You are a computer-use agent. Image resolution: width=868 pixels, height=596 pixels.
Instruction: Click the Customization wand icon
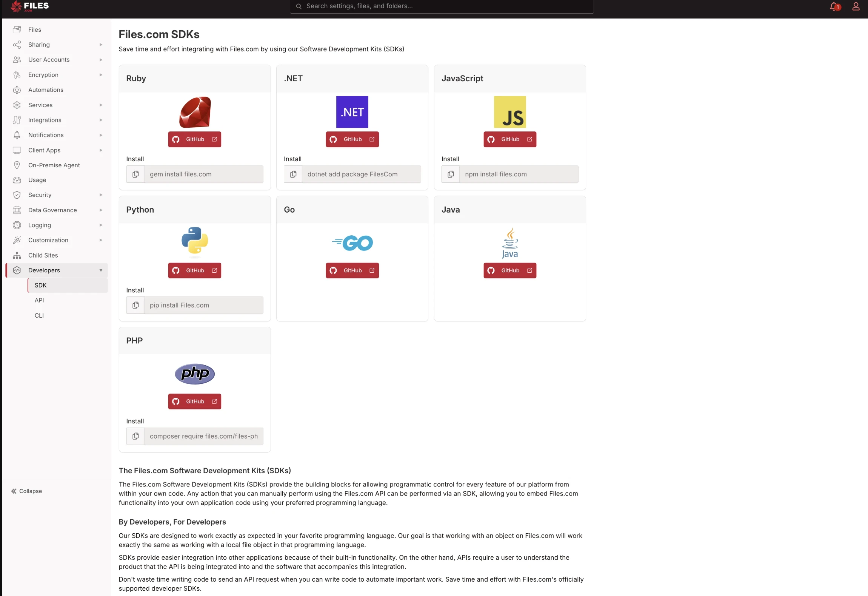17,240
